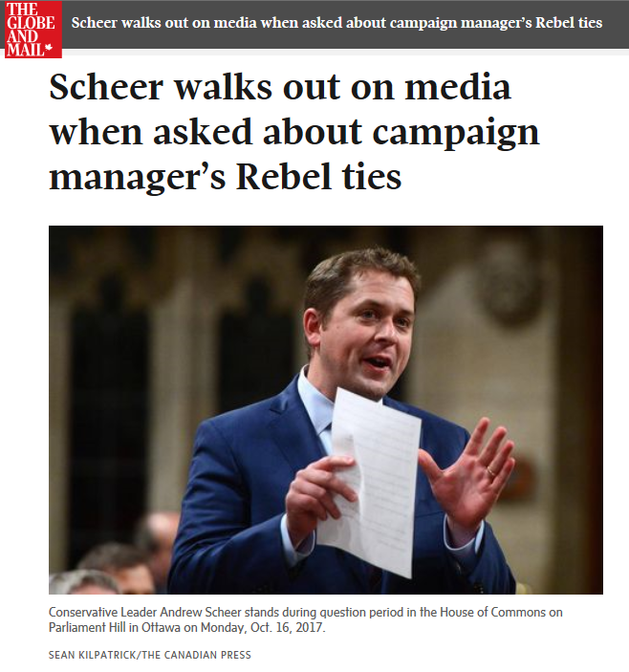Click "manager's" in the main headline

click(133, 177)
